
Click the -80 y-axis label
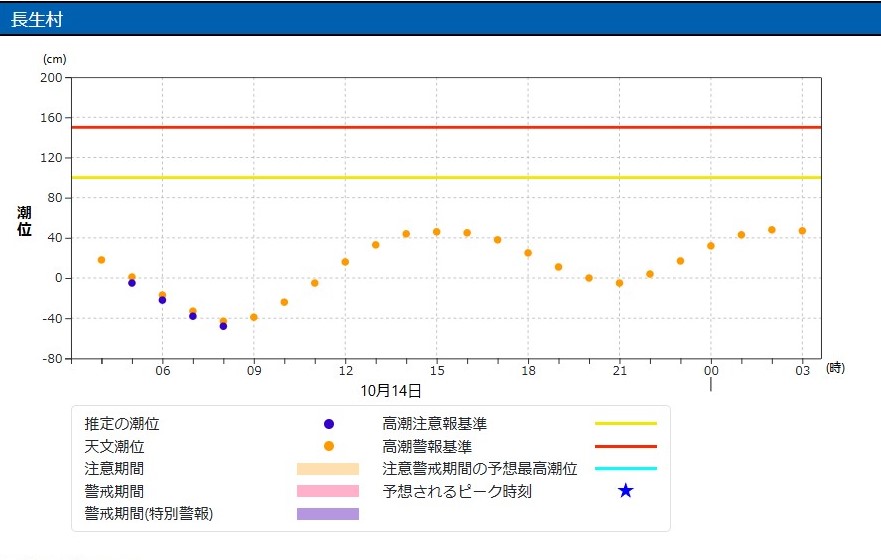pyautogui.click(x=52, y=359)
